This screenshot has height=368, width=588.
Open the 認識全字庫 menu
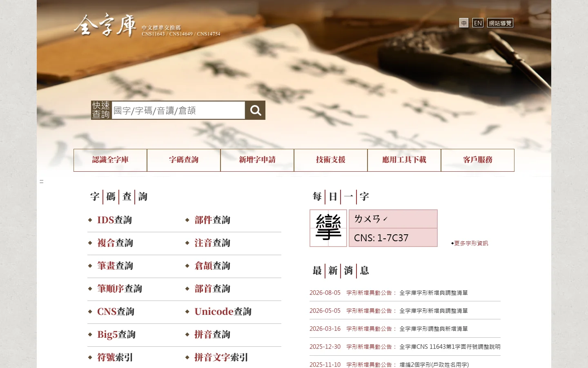tap(110, 160)
